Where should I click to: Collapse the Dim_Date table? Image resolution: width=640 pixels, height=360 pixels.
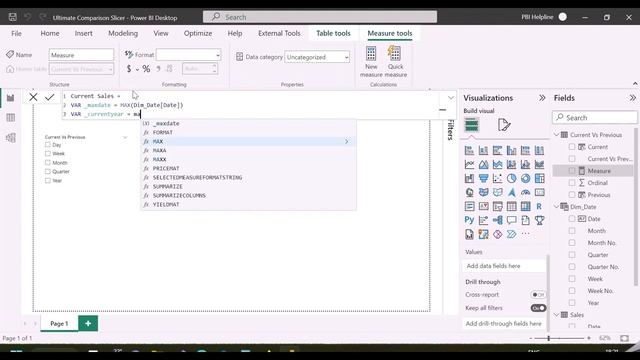[556, 207]
